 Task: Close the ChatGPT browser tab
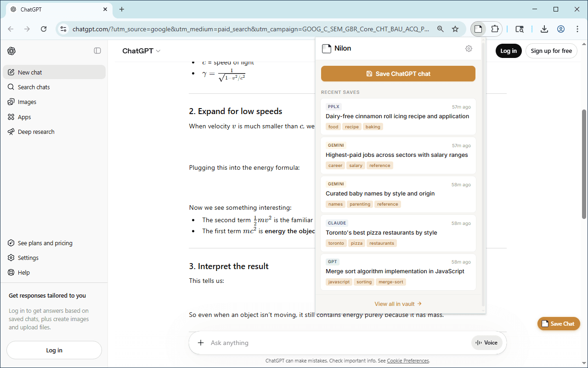pyautogui.click(x=105, y=9)
